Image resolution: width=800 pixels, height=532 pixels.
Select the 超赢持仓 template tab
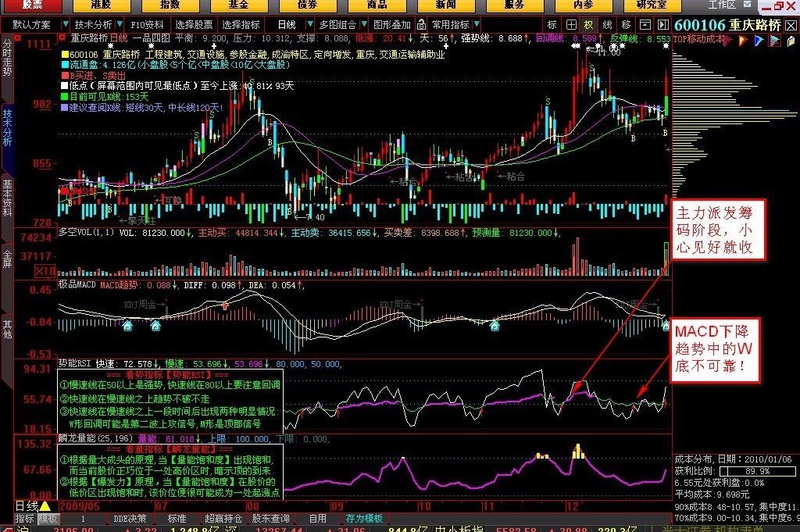pos(223,519)
